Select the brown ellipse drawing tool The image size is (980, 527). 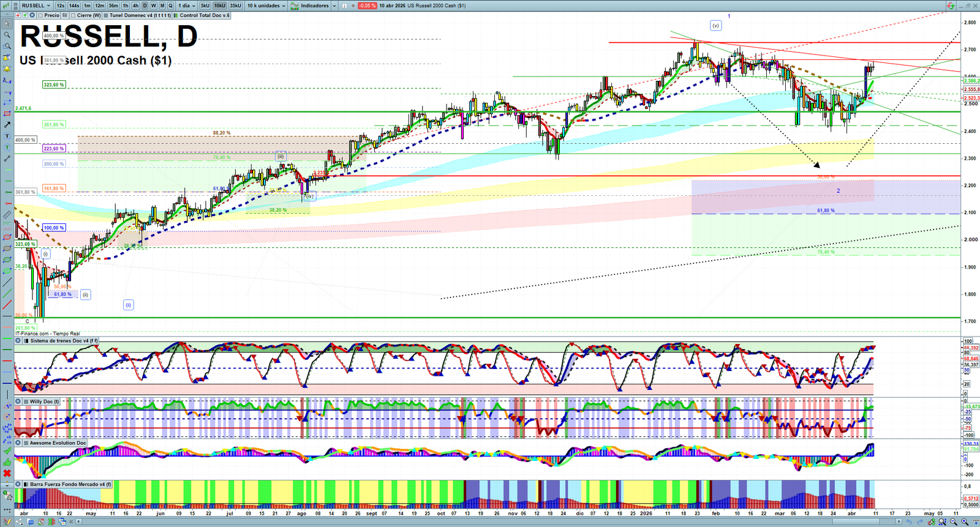(x=7, y=249)
